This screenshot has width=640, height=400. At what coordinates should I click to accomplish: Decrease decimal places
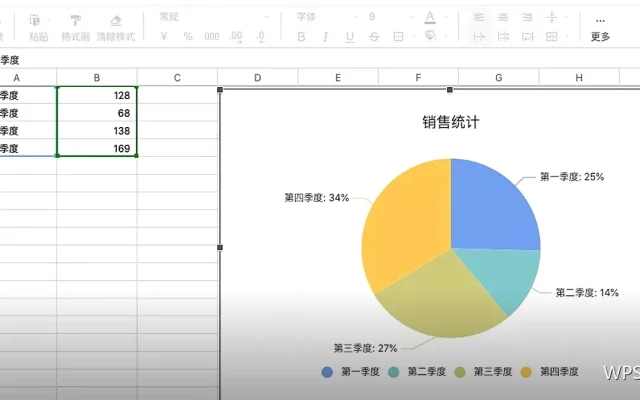tap(261, 37)
